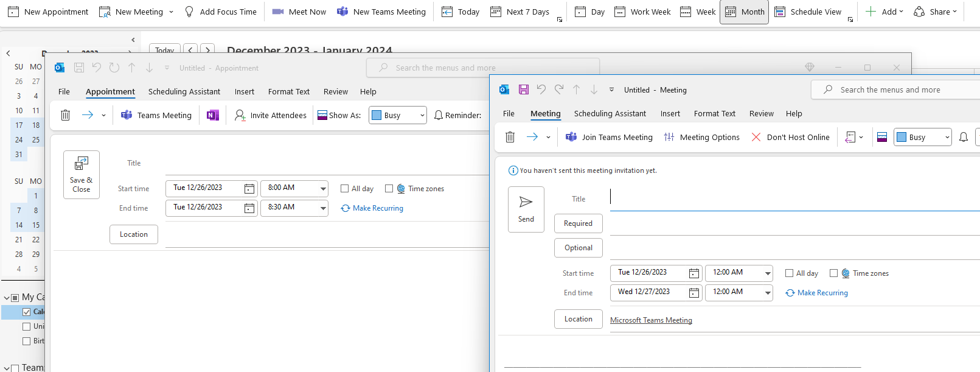
Task: Open the meeting start time 12:00 AM dropdown
Action: (768, 273)
